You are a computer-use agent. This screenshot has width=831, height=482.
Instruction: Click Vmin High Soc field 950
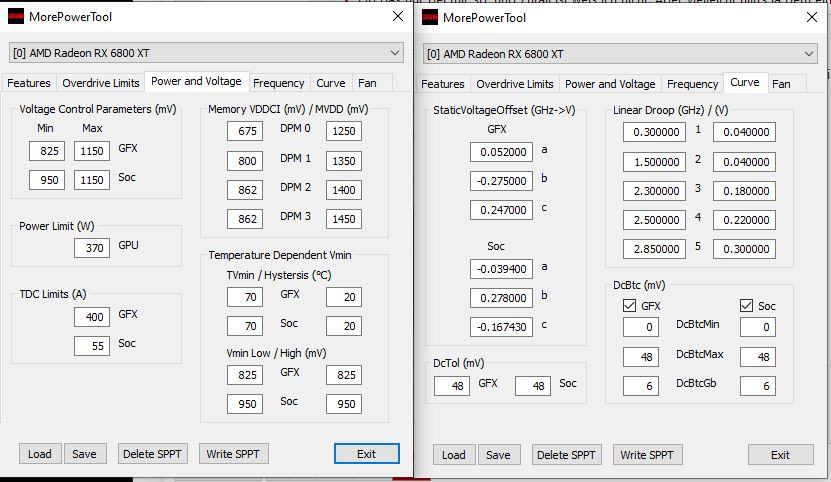pyautogui.click(x=344, y=404)
